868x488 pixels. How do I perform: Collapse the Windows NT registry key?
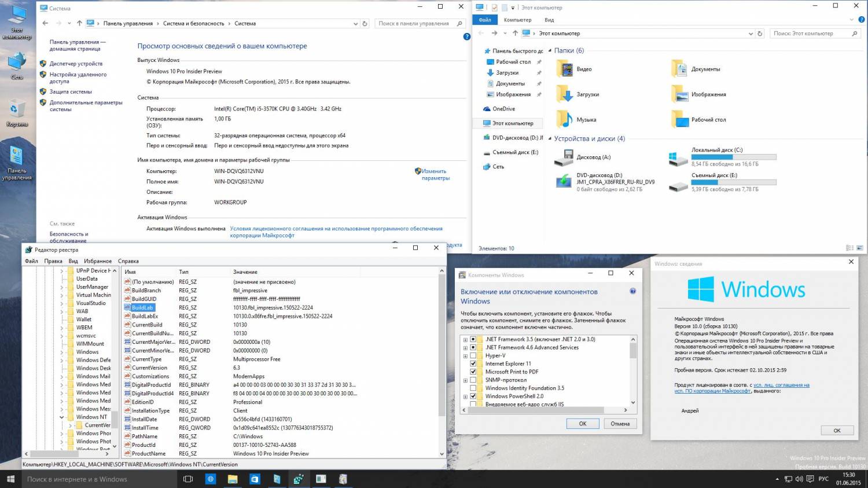62,417
